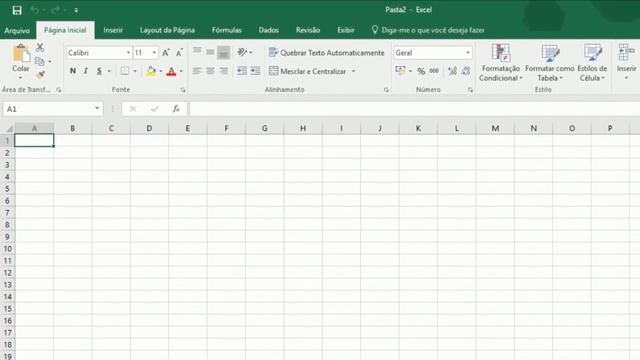Image resolution: width=640 pixels, height=360 pixels.
Task: Click the Accounting Number Format icon
Action: pyautogui.click(x=400, y=71)
